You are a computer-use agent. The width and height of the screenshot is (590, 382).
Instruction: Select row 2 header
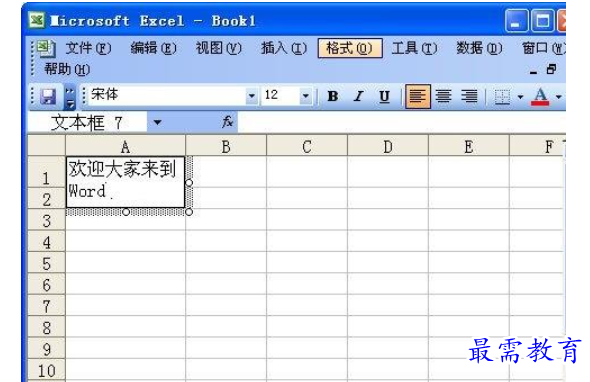[46, 198]
